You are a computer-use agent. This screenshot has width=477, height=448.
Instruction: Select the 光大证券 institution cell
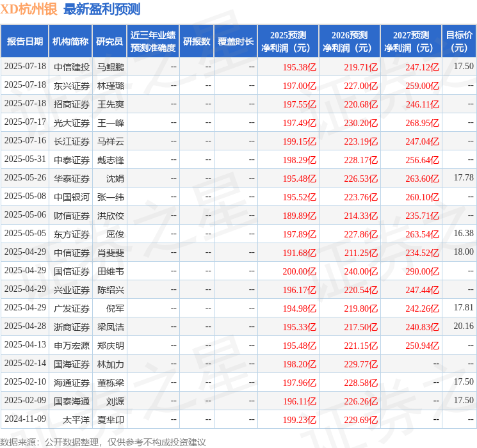72,123
